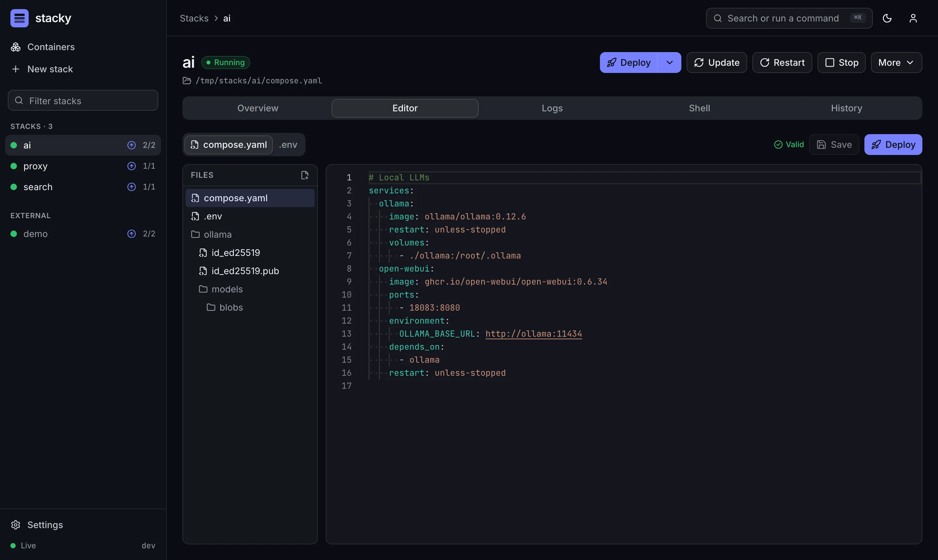Click the Valid status indicator
The height and width of the screenshot is (560, 938).
tap(789, 145)
